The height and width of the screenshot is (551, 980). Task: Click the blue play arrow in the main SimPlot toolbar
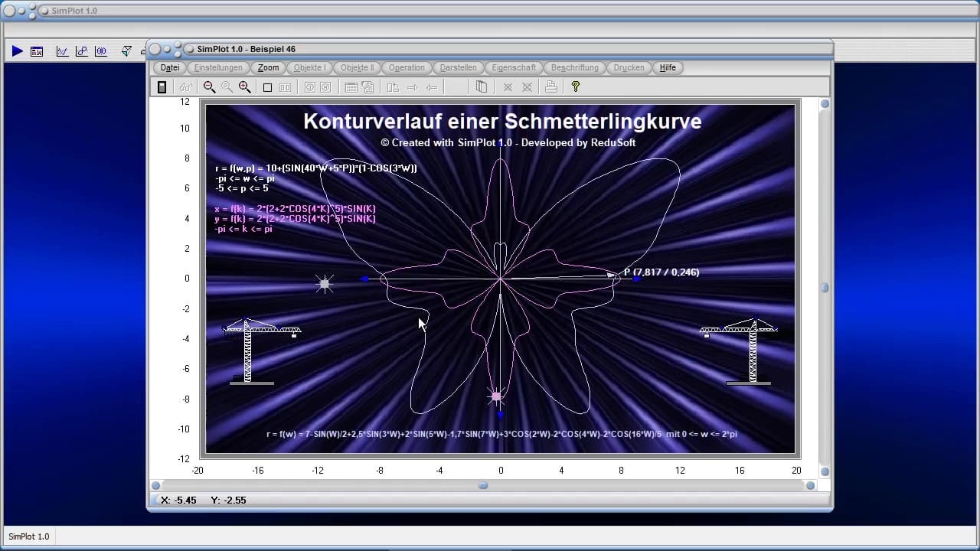pyautogui.click(x=17, y=51)
